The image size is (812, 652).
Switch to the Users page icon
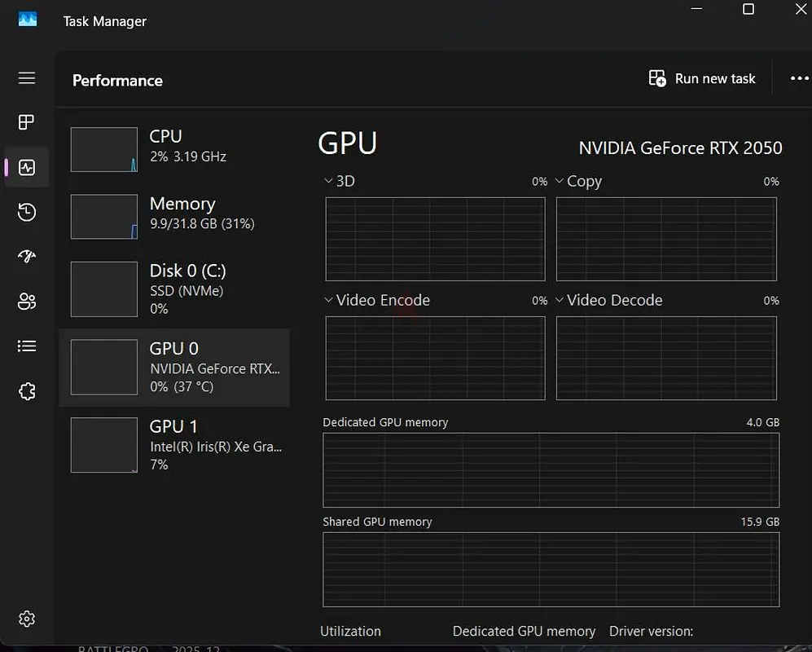(x=27, y=302)
